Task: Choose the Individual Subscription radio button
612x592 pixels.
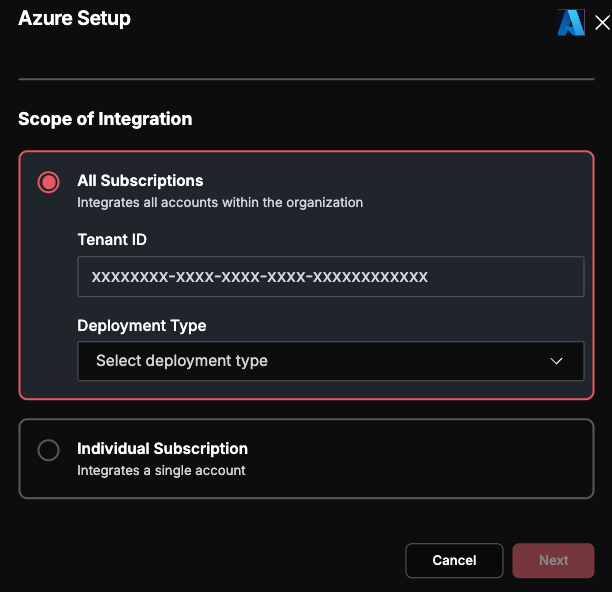Action: [x=48, y=450]
